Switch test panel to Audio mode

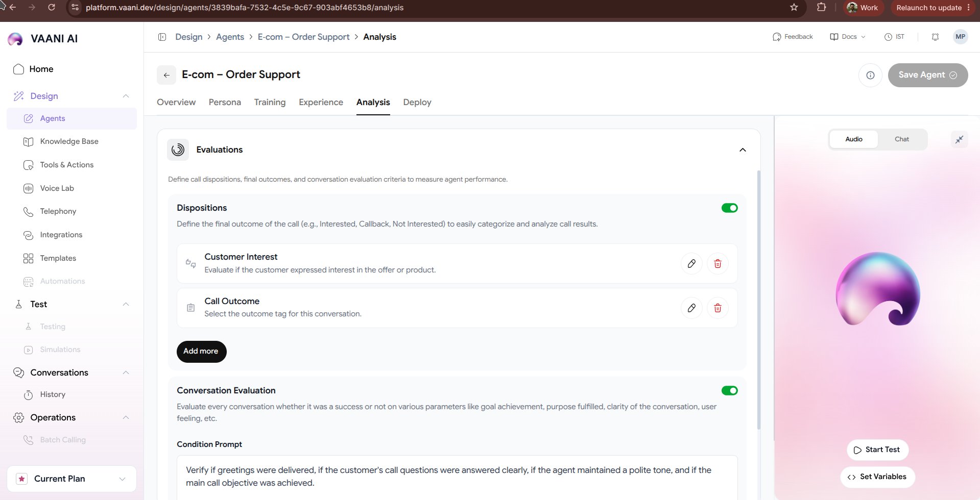(853, 139)
